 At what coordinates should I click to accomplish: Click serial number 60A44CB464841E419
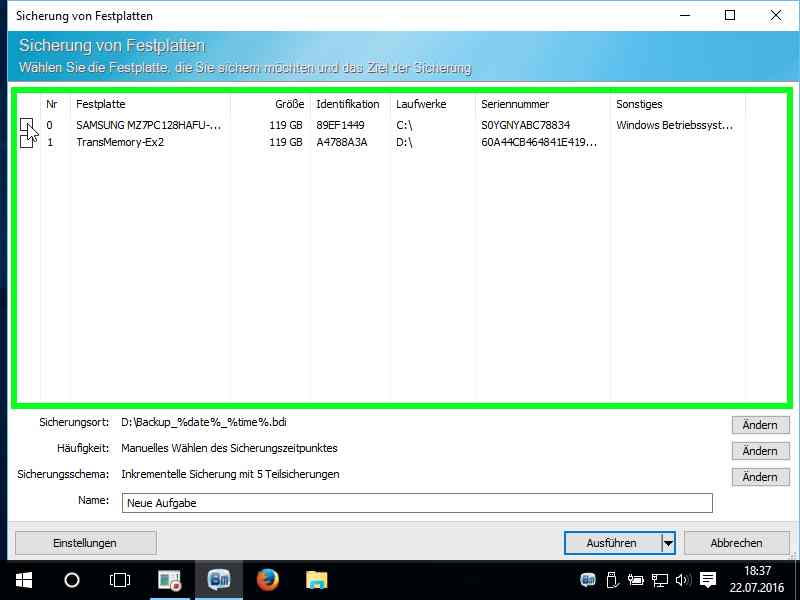tap(539, 142)
